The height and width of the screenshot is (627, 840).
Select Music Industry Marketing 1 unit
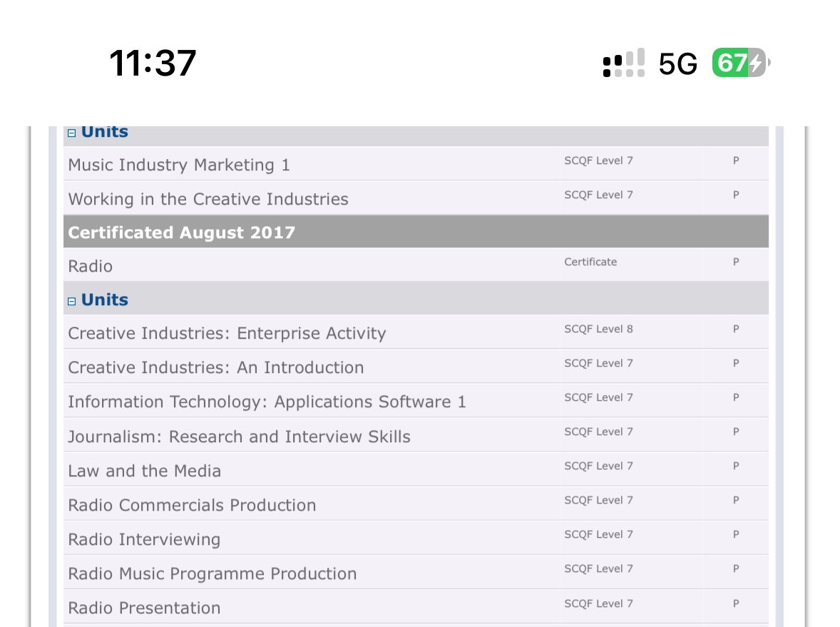(x=416, y=163)
